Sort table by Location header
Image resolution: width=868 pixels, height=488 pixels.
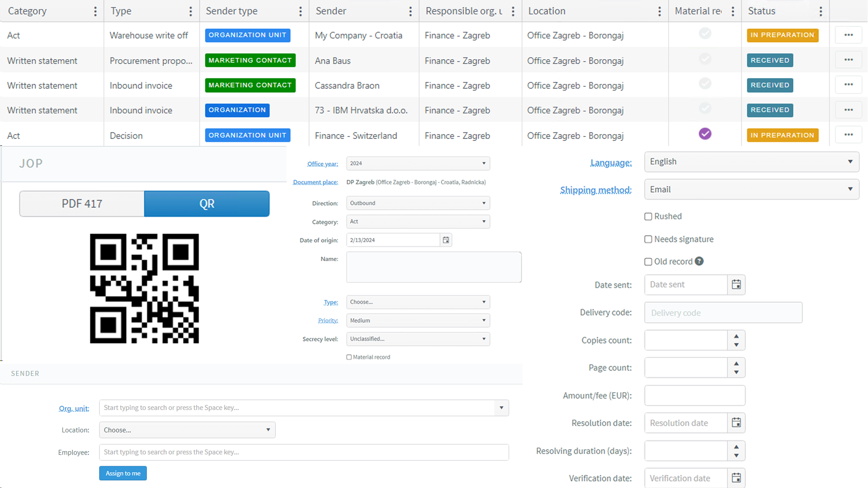pos(547,11)
